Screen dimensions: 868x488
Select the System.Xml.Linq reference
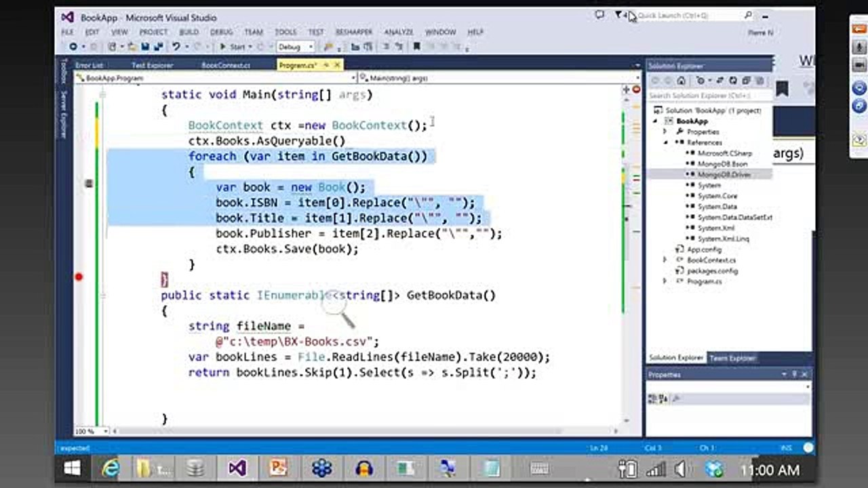[x=724, y=239]
